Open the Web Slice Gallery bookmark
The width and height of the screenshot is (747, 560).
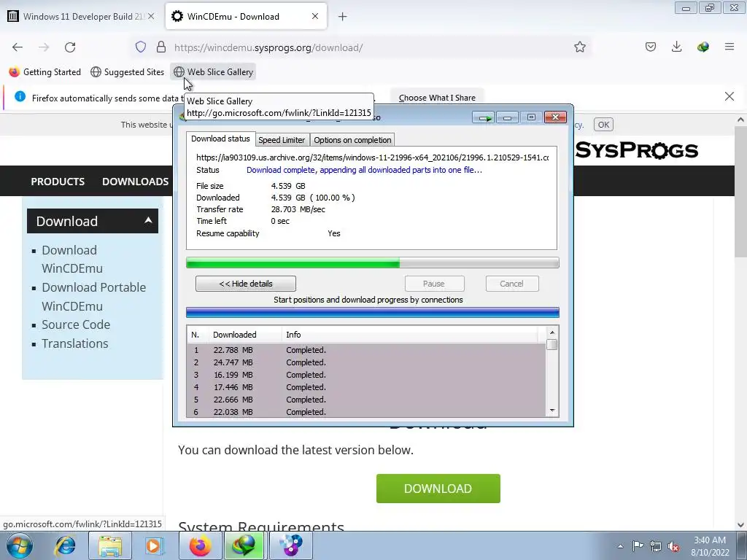click(x=213, y=72)
